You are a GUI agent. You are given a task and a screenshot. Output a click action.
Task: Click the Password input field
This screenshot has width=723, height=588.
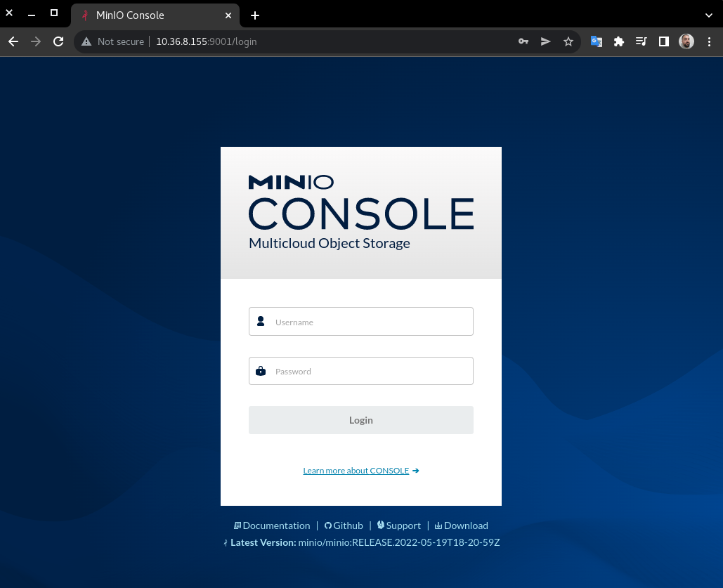[372, 371]
